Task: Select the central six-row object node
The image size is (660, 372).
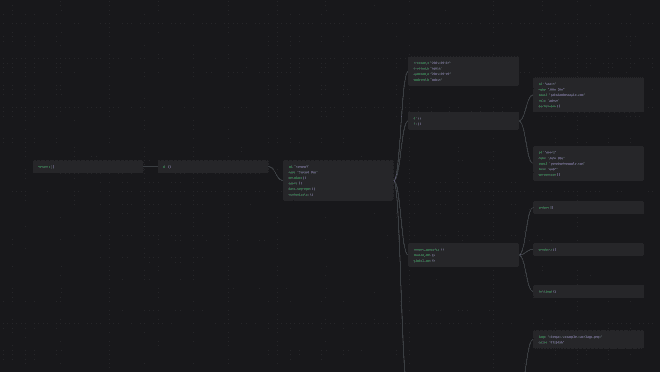Action: 338,181
